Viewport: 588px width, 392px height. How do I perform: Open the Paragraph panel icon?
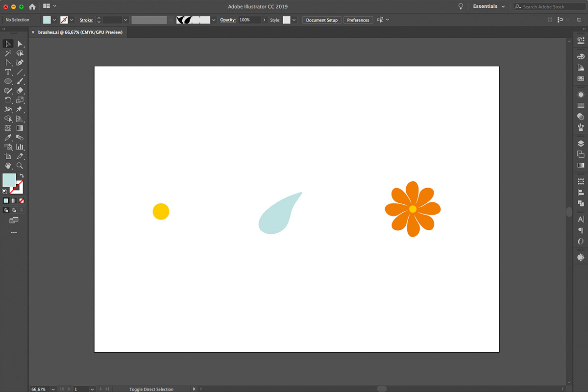click(581, 230)
